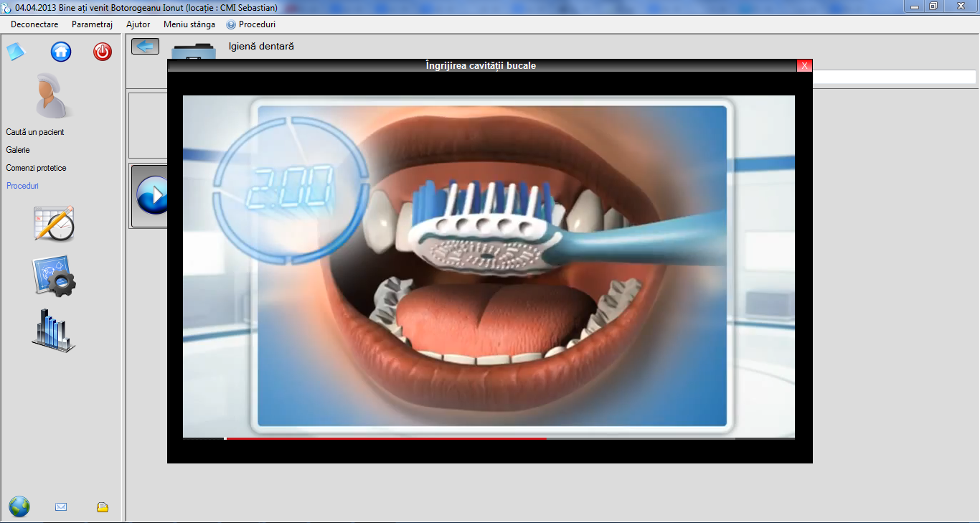Go to home via blue house icon
Screen dimensions: 980x523
[x=61, y=52]
